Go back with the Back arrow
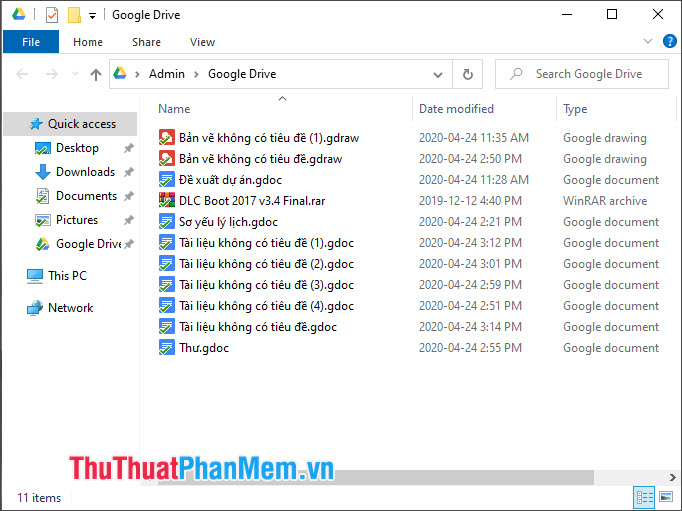The image size is (682, 511). click(22, 74)
